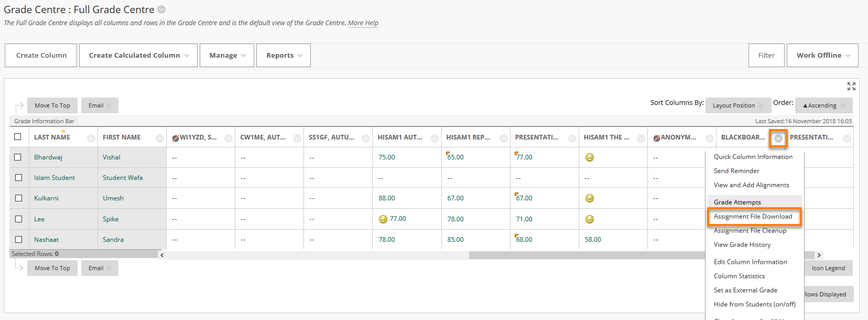The image size is (868, 320).
Task: Select the Lee row checkbox
Action: (18, 219)
